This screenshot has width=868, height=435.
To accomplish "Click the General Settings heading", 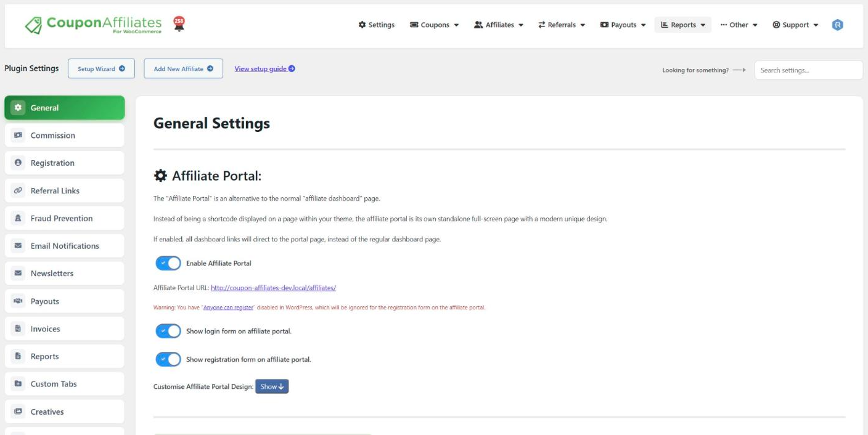I will pos(211,123).
